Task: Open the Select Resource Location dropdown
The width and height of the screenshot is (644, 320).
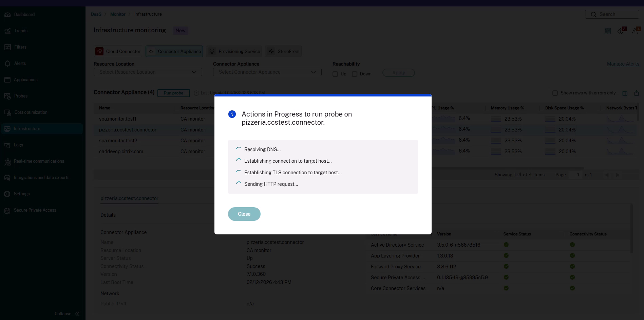Action: pyautogui.click(x=148, y=72)
